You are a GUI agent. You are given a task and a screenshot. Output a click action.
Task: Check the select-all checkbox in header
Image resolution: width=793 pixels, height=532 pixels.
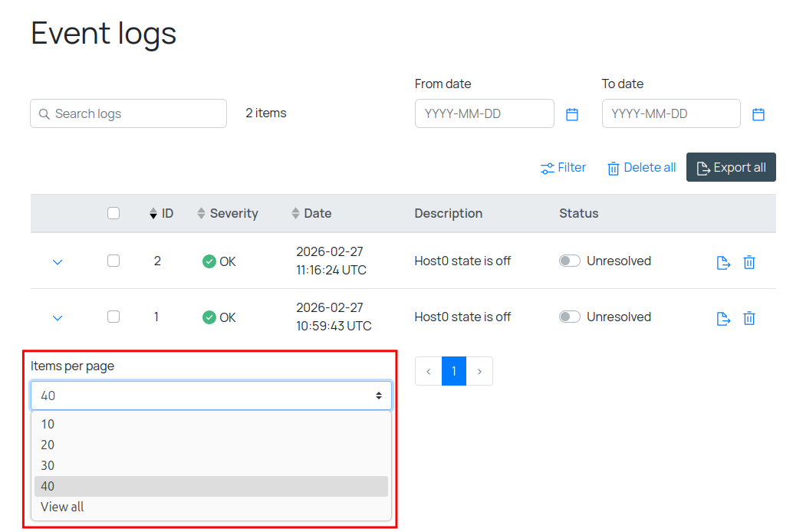coord(114,214)
